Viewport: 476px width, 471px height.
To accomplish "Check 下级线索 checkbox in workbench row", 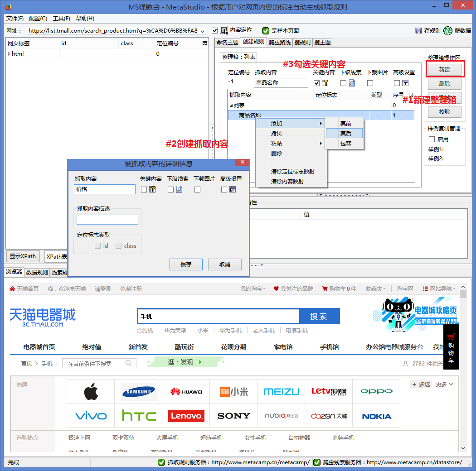I will click(x=343, y=83).
